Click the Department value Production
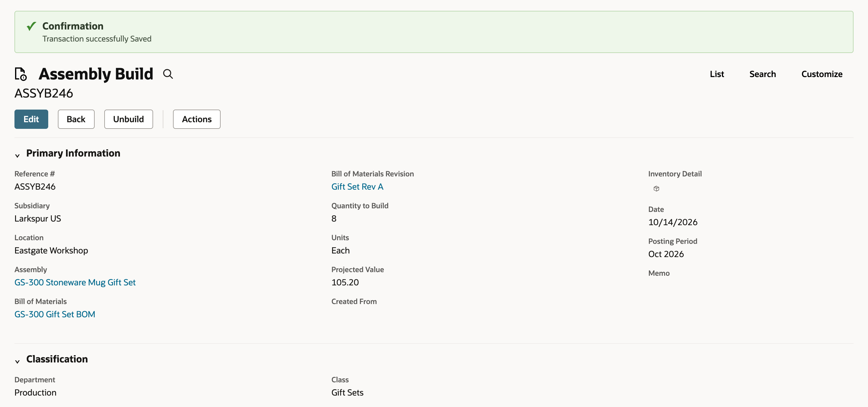The width and height of the screenshot is (868, 407). [x=35, y=393]
